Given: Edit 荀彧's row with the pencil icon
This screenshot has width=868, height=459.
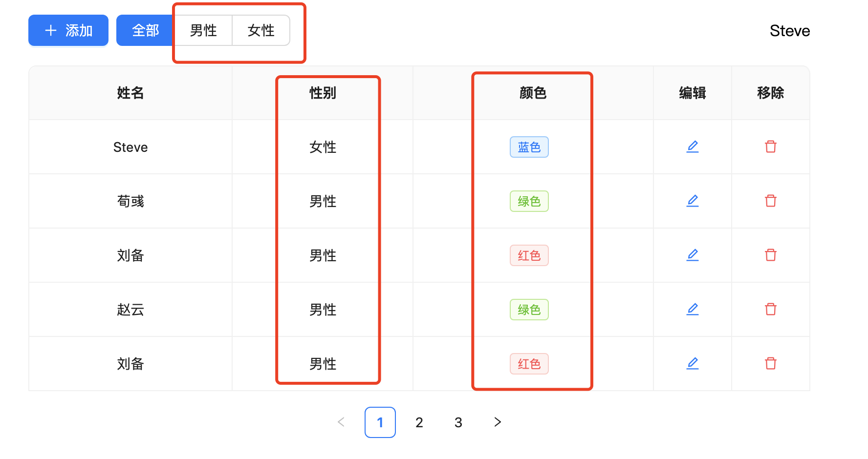Looking at the screenshot, I should coord(692,201).
